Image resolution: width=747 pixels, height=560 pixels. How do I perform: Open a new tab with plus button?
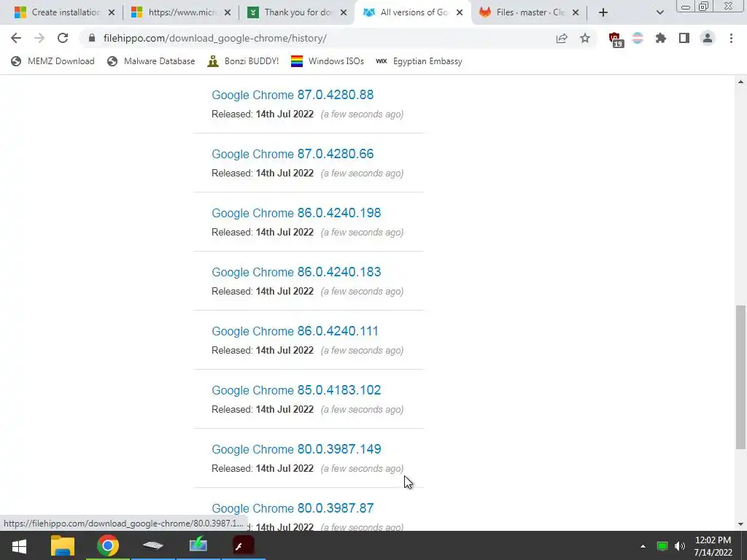pyautogui.click(x=603, y=12)
